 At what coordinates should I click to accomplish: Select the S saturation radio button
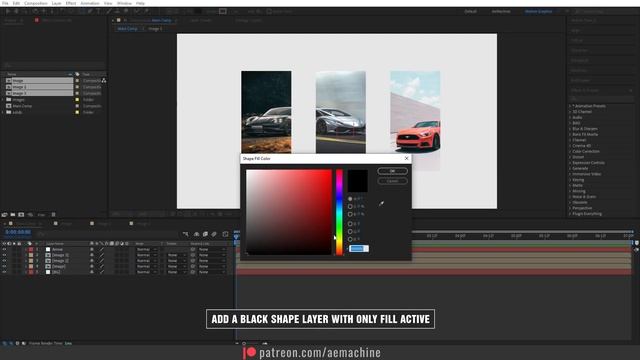(x=350, y=207)
